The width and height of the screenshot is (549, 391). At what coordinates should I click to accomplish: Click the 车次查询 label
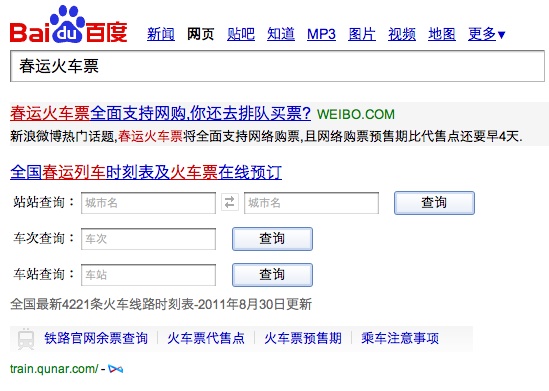point(43,238)
